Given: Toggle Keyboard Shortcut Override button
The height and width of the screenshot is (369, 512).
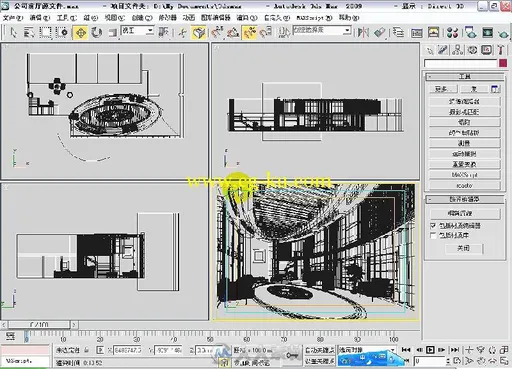Looking at the screenshot, I should point(199,32).
